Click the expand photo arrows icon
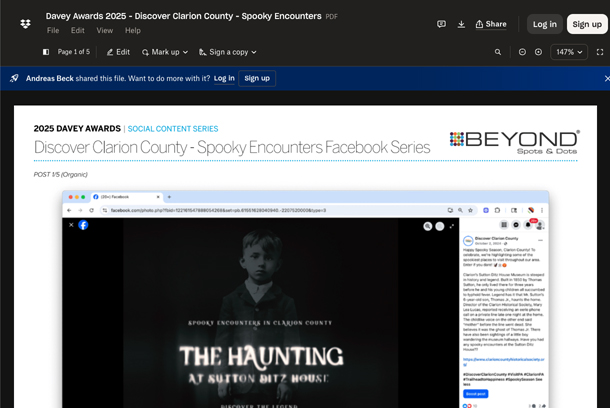The width and height of the screenshot is (610, 408). (x=452, y=226)
